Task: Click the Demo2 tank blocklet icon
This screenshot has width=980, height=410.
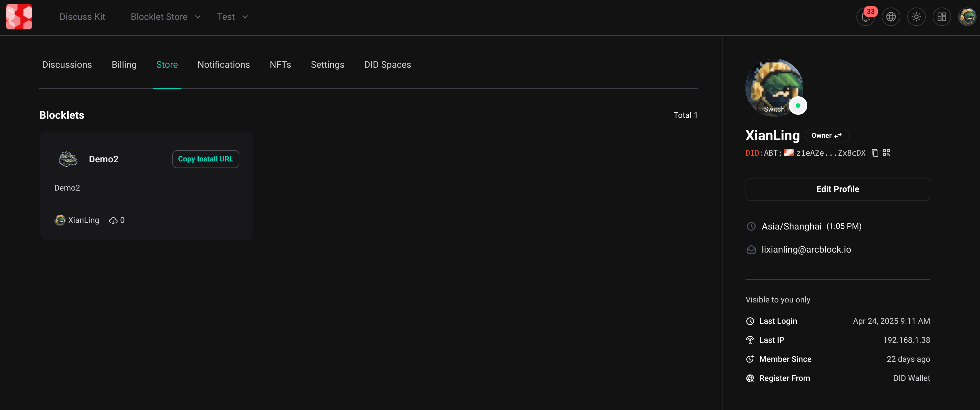Action: (68, 159)
